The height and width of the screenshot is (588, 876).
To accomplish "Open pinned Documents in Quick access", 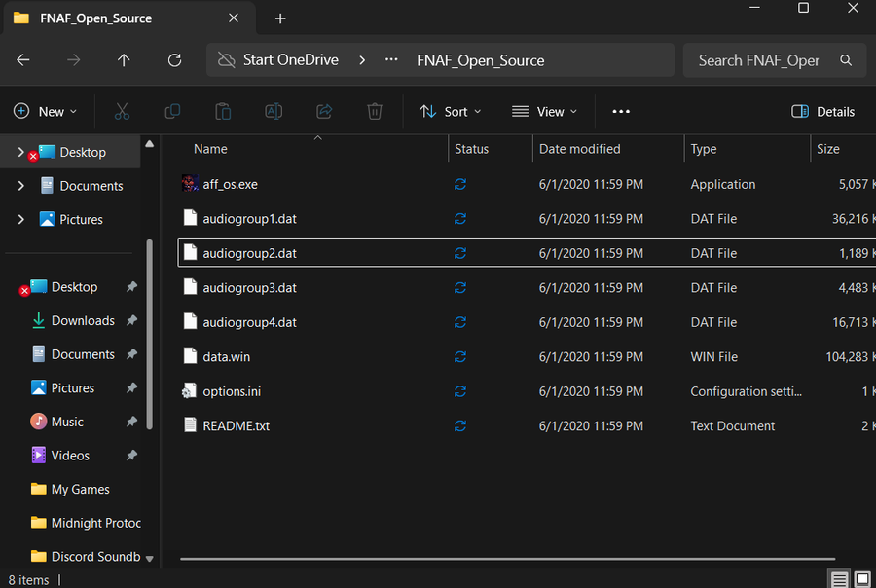I will (73, 353).
